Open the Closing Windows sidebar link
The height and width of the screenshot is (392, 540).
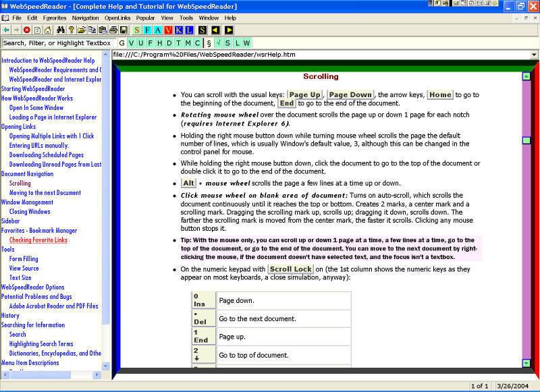30,212
